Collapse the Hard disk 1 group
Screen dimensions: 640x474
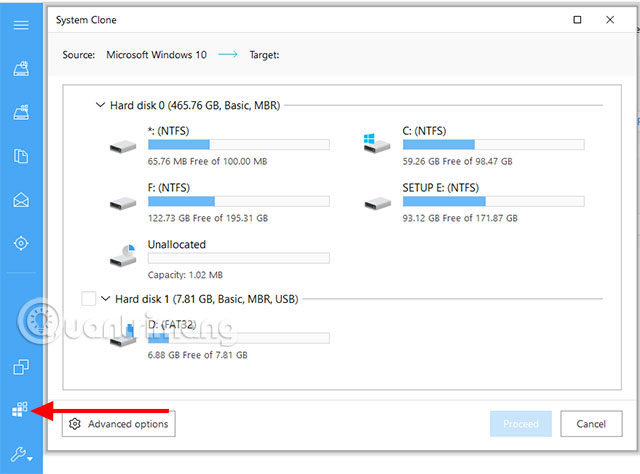(x=106, y=298)
